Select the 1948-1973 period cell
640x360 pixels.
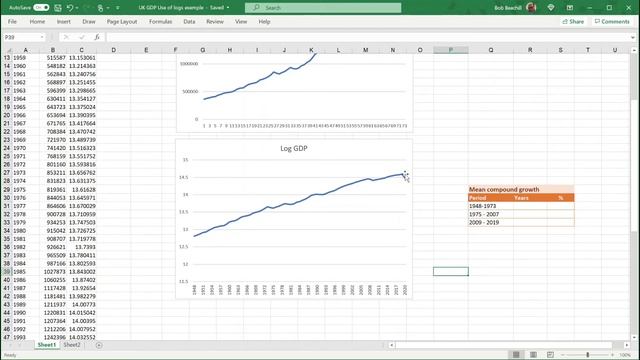point(491,206)
